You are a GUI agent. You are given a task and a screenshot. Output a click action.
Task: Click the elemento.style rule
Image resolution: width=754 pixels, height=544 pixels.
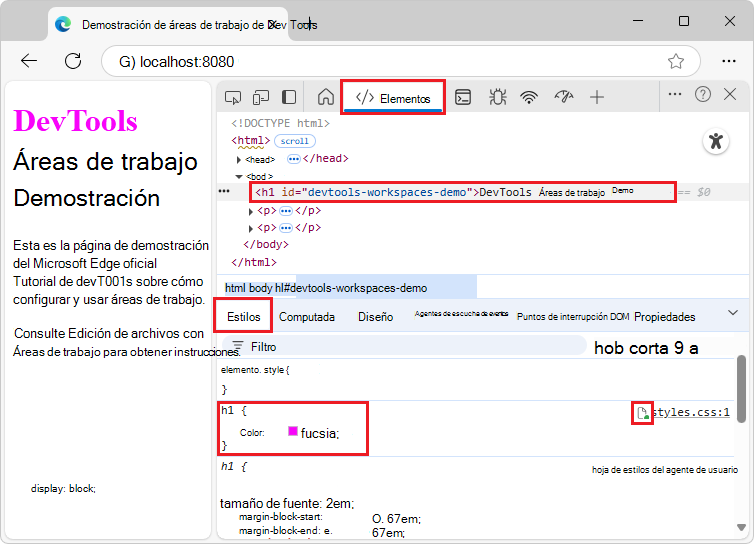(x=255, y=370)
